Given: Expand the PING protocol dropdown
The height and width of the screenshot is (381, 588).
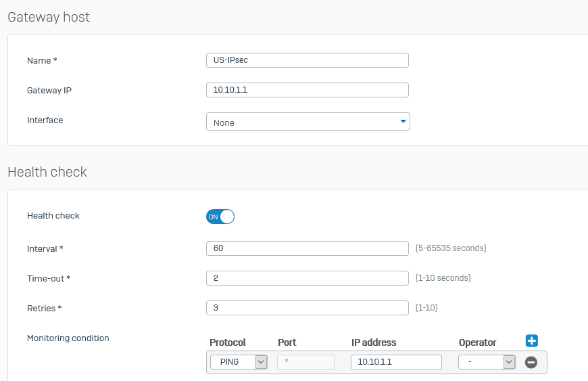Looking at the screenshot, I should click(239, 362).
